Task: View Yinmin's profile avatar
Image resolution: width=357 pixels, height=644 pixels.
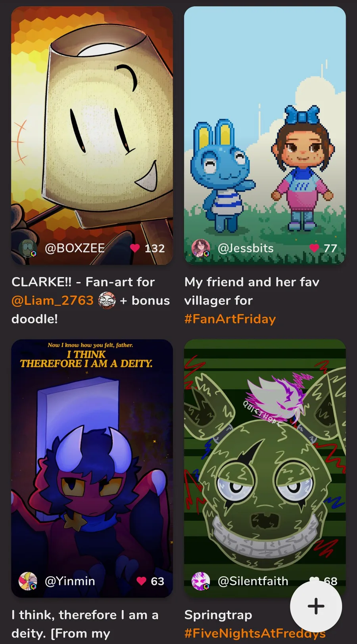Action: tap(28, 581)
